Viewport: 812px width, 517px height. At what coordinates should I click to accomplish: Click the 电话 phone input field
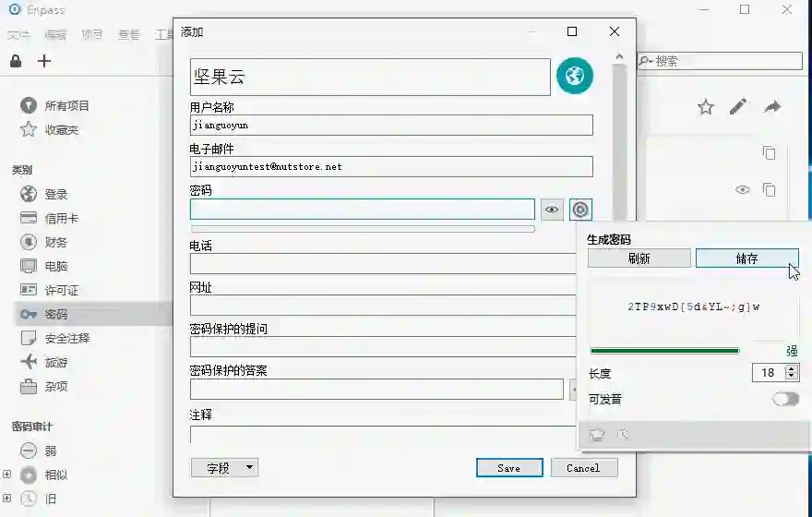[x=383, y=264]
